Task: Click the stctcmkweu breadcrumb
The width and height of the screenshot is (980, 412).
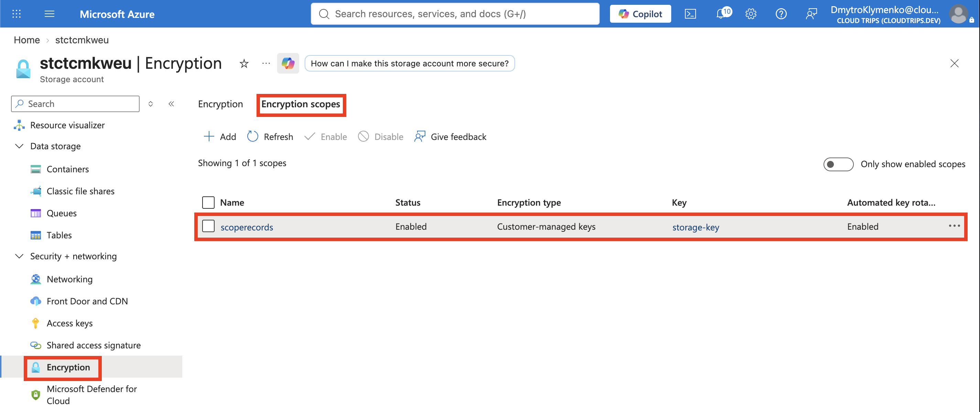Action: (82, 40)
